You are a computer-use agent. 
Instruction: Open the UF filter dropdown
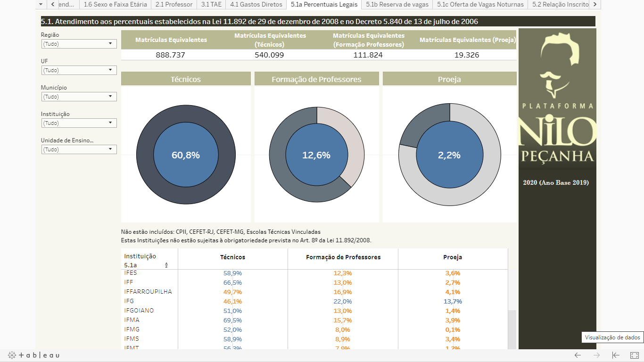click(79, 70)
